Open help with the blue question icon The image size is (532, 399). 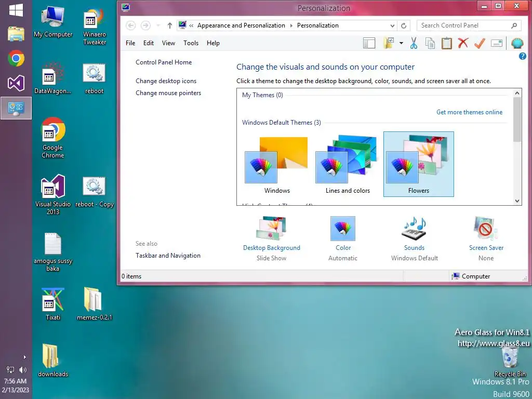[x=523, y=56]
